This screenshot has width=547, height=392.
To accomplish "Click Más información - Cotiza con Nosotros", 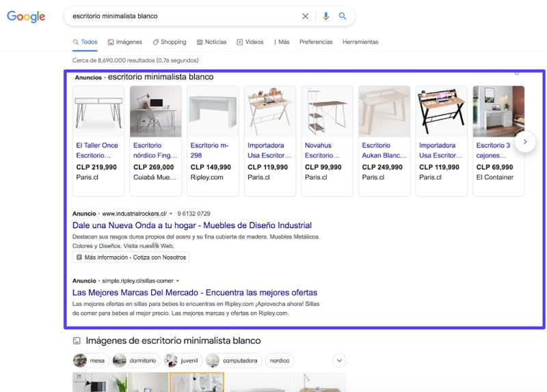I will [131, 257].
